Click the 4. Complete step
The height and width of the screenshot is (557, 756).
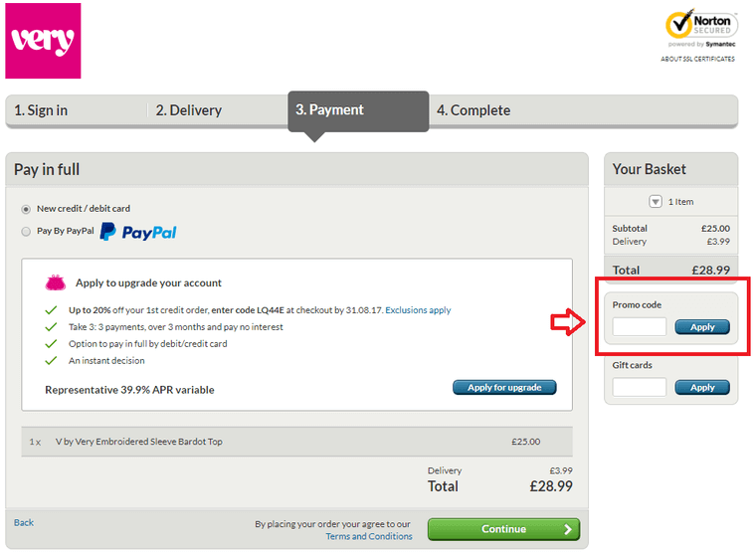tap(473, 110)
